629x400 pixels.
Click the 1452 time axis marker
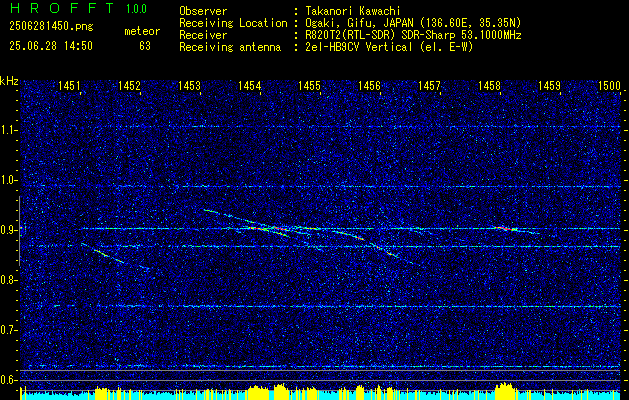[x=130, y=86]
